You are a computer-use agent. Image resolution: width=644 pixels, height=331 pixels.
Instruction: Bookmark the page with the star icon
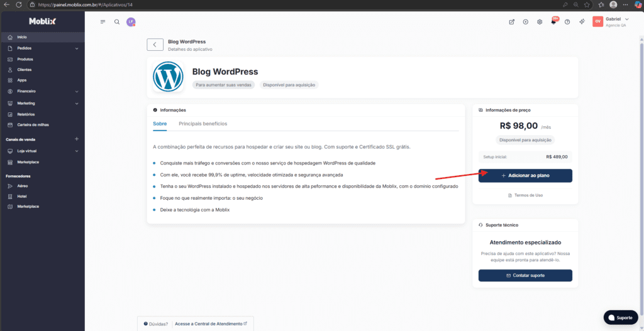tap(587, 5)
